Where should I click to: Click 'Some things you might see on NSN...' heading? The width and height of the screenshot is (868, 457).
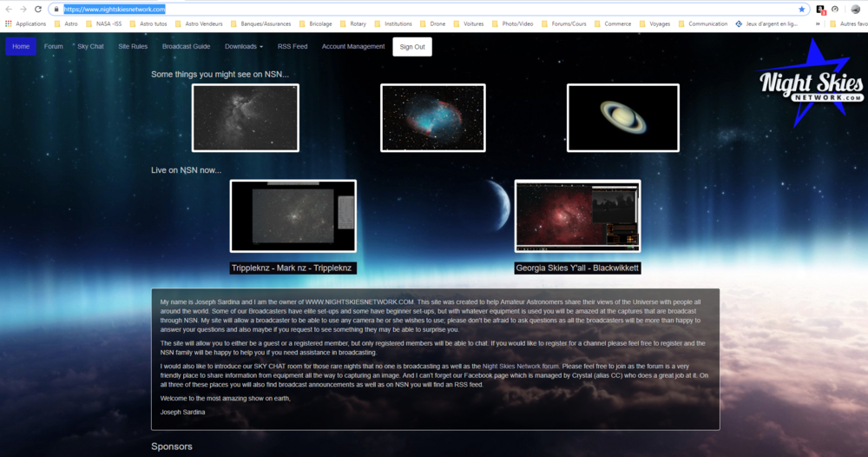[220, 74]
